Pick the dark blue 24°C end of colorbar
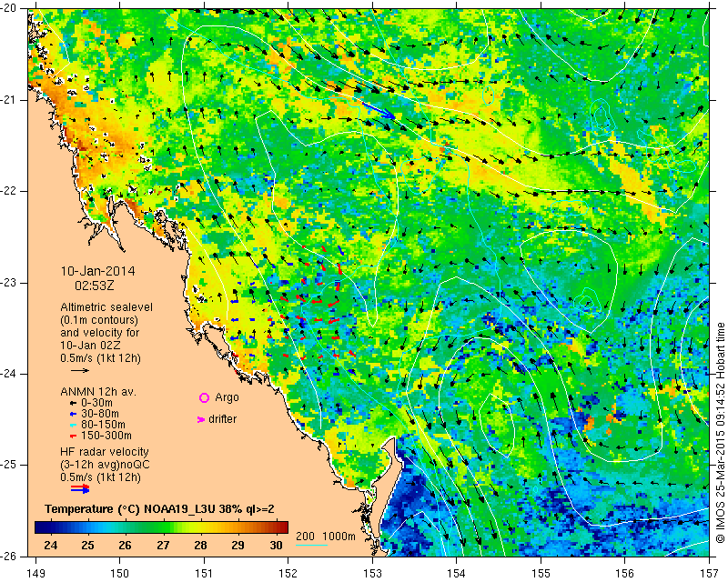 pyautogui.click(x=39, y=527)
